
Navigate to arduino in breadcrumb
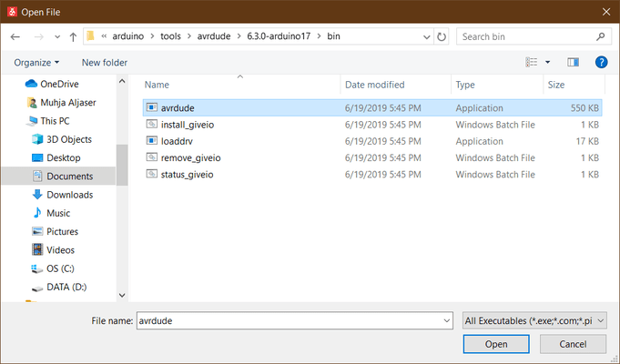click(128, 36)
